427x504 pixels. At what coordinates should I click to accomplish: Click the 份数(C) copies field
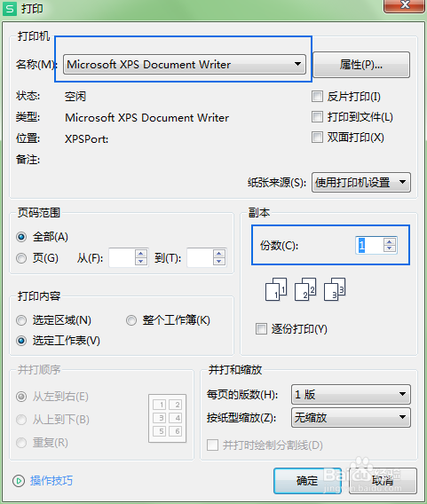pyautogui.click(x=369, y=245)
